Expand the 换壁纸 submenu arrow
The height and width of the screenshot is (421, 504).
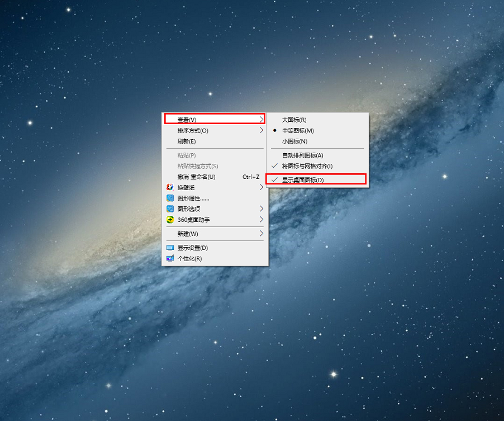[261, 187]
